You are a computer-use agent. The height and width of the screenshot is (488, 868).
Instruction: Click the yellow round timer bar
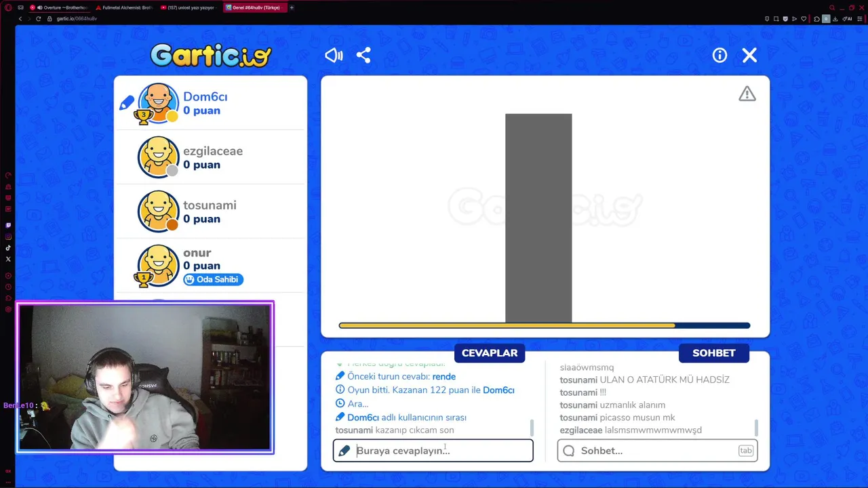coord(545,325)
